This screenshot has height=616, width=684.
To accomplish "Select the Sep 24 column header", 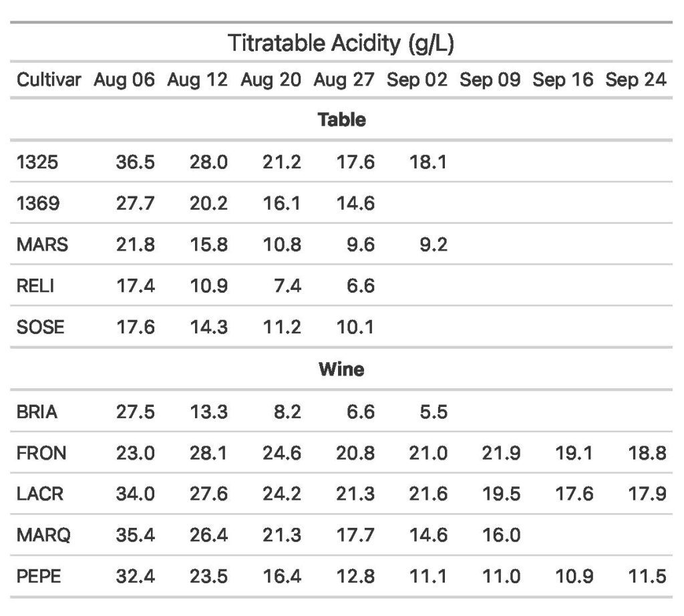I will [x=636, y=81].
